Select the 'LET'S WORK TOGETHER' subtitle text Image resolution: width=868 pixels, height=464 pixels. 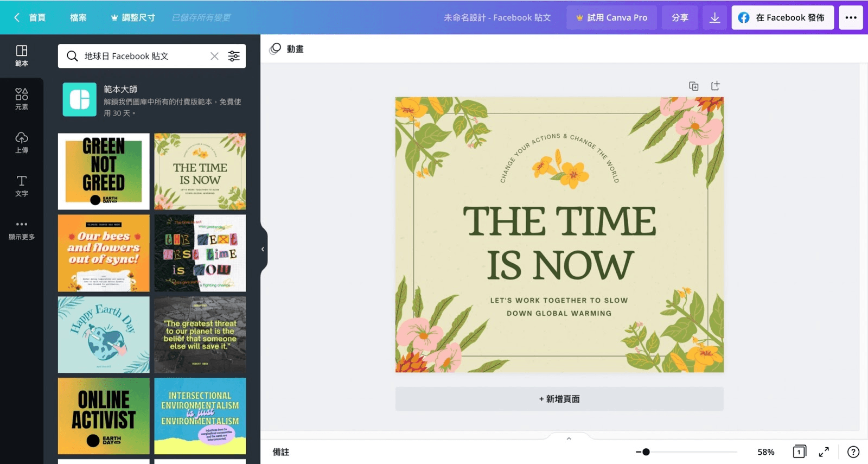pos(559,307)
